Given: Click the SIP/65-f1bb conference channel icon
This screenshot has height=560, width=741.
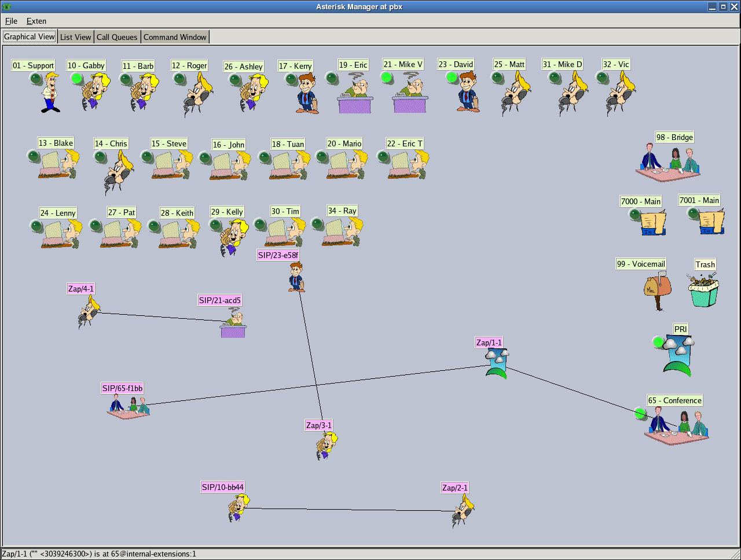Looking at the screenshot, I should [x=129, y=406].
